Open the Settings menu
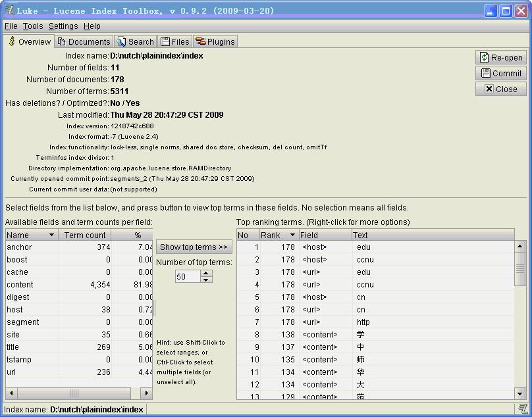Image resolution: width=532 pixels, height=417 pixels. click(x=63, y=26)
